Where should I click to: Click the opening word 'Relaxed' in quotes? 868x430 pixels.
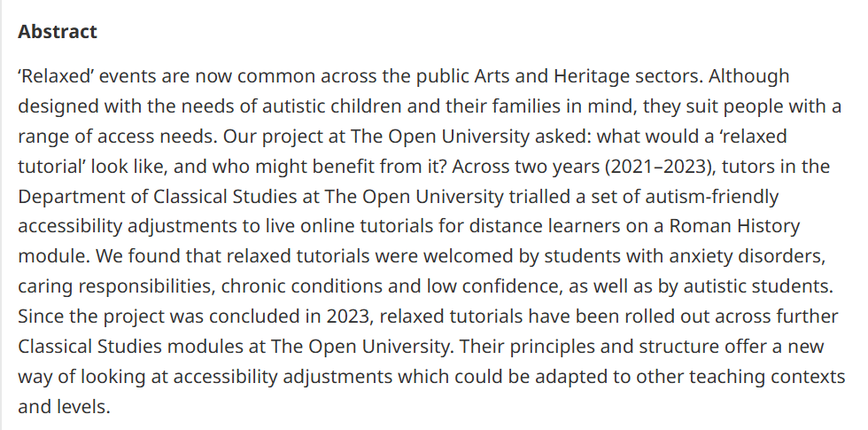tap(53, 76)
